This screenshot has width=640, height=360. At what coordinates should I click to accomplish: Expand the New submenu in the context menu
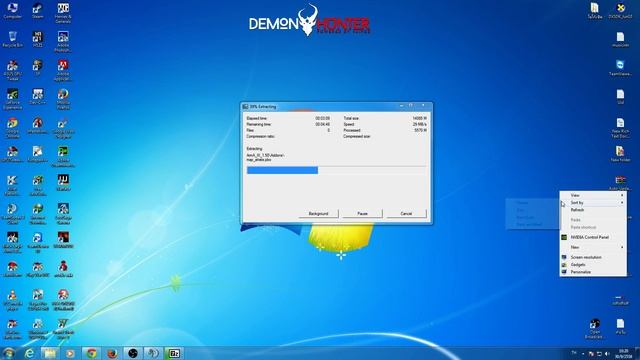593,247
